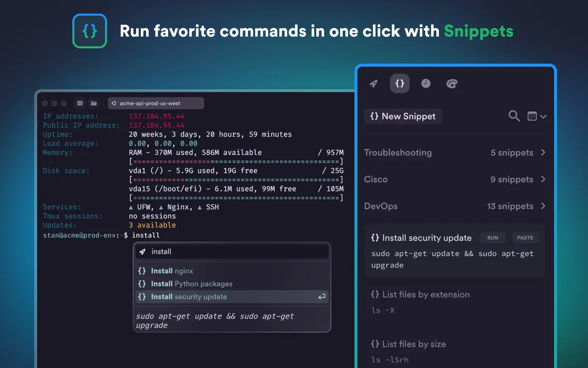Select the curly-braces Snippets tab icon
The image size is (588, 368).
[x=400, y=83]
